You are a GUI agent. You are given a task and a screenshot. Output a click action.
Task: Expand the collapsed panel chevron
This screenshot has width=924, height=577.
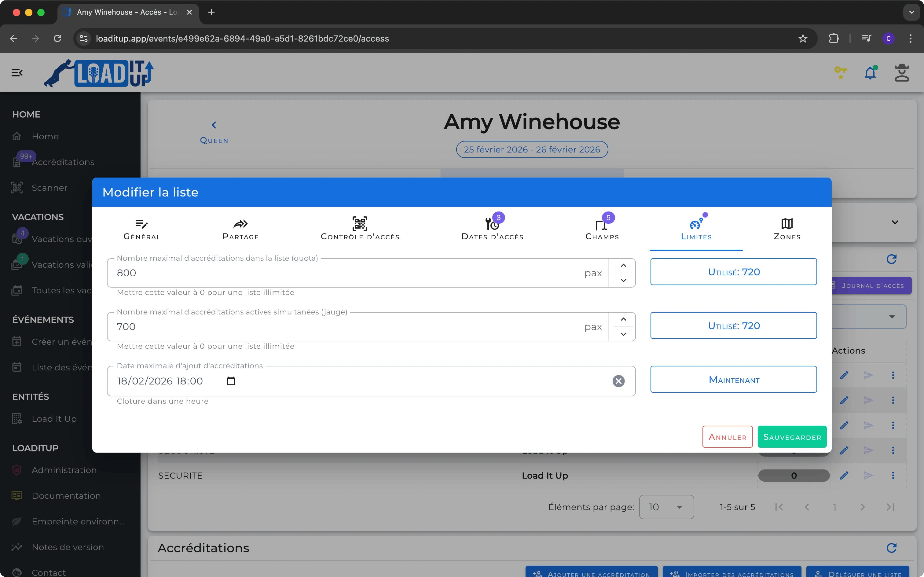(895, 222)
